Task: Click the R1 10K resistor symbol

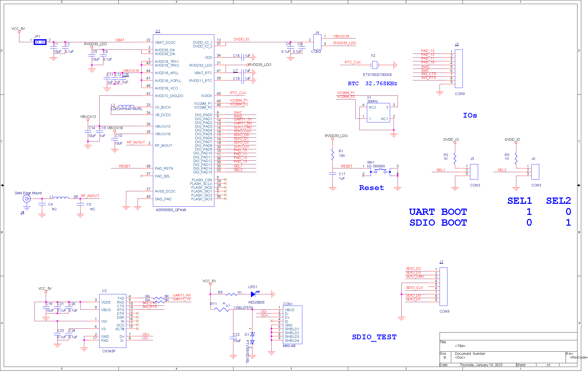Action: [x=332, y=154]
